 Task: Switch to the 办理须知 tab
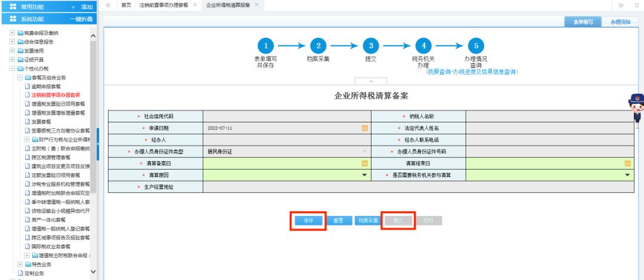(x=616, y=22)
